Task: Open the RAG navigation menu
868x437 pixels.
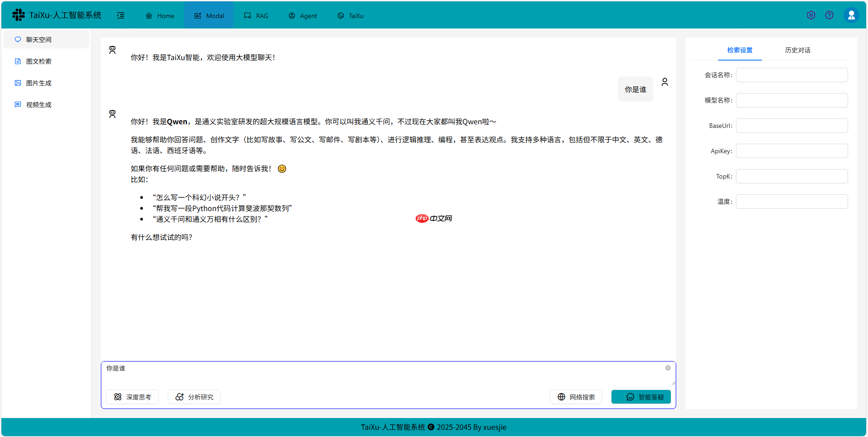Action: pos(256,15)
